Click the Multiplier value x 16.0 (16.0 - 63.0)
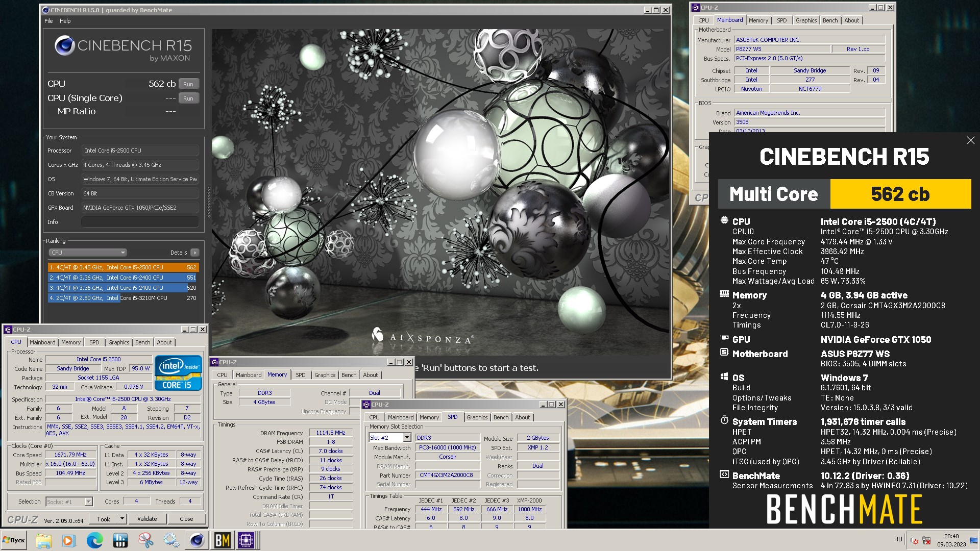Screen dimensions: 980x551 70,464
